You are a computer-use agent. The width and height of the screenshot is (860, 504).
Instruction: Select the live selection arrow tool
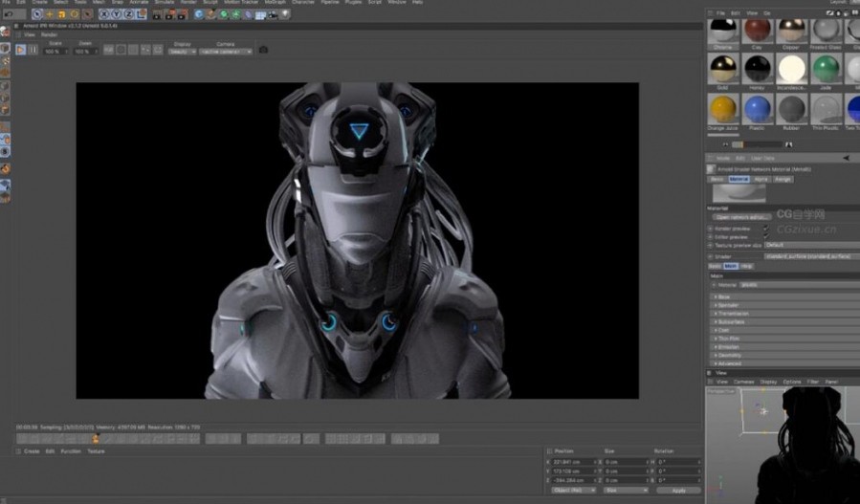click(36, 14)
